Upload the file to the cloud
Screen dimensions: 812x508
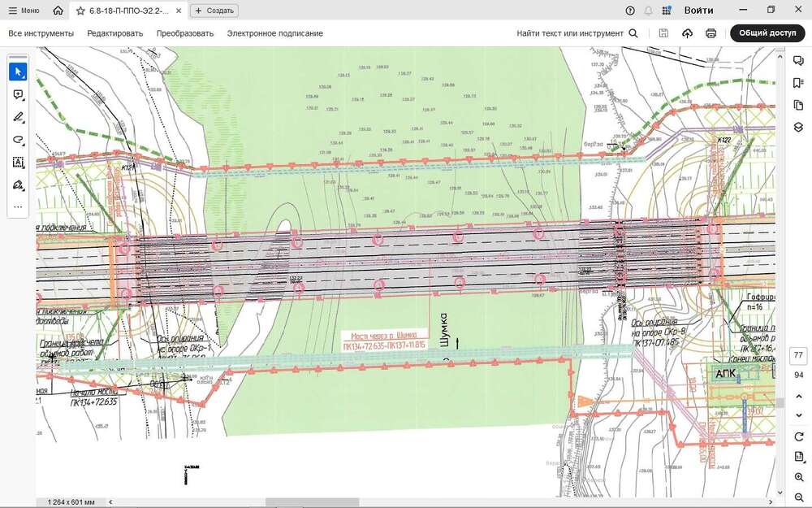687,33
